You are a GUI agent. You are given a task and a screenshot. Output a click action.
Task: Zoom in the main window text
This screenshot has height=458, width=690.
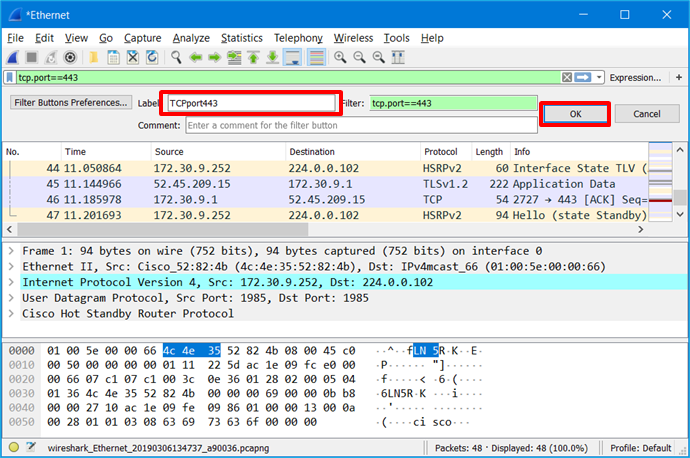click(x=340, y=57)
